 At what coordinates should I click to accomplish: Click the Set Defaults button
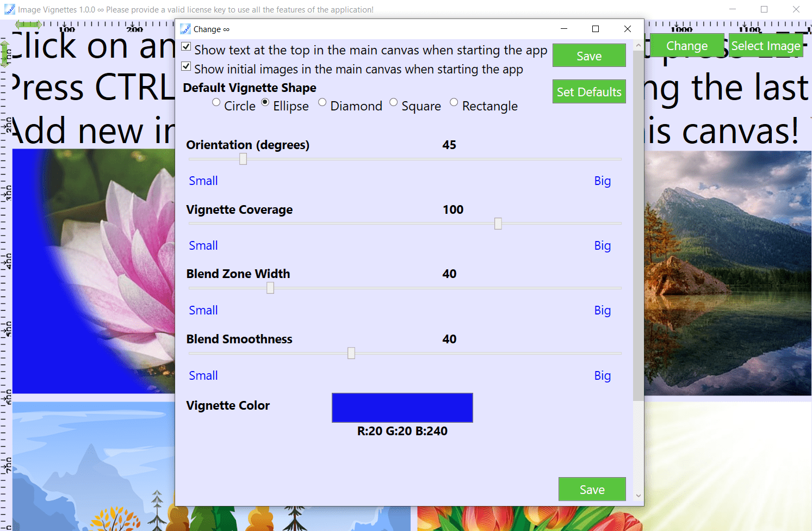589,91
